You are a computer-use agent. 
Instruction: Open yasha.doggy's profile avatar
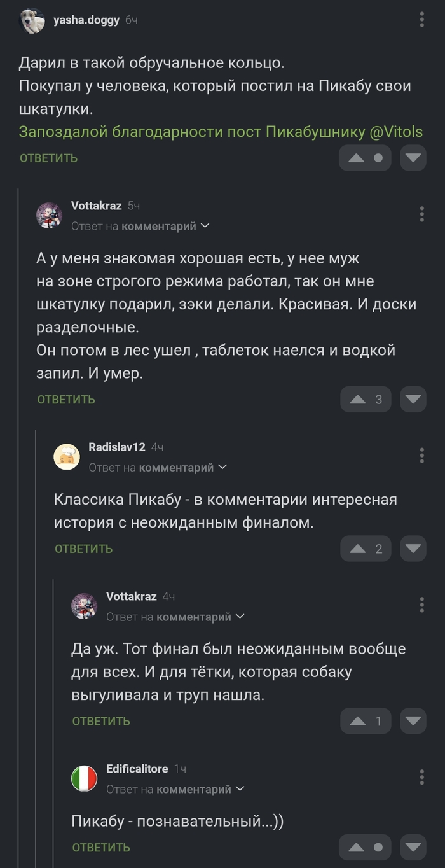click(x=32, y=21)
